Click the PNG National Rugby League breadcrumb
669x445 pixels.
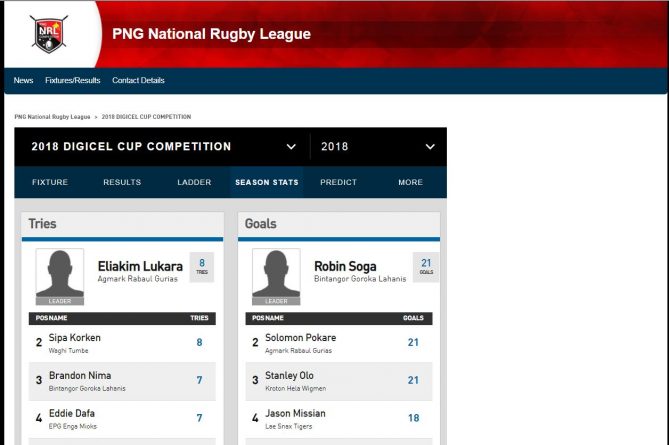click(52, 117)
